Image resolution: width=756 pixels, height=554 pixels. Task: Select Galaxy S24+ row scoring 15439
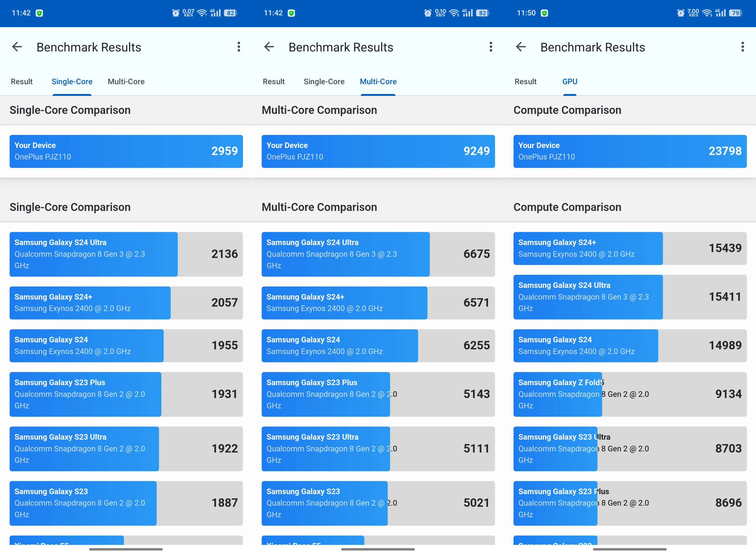(630, 248)
